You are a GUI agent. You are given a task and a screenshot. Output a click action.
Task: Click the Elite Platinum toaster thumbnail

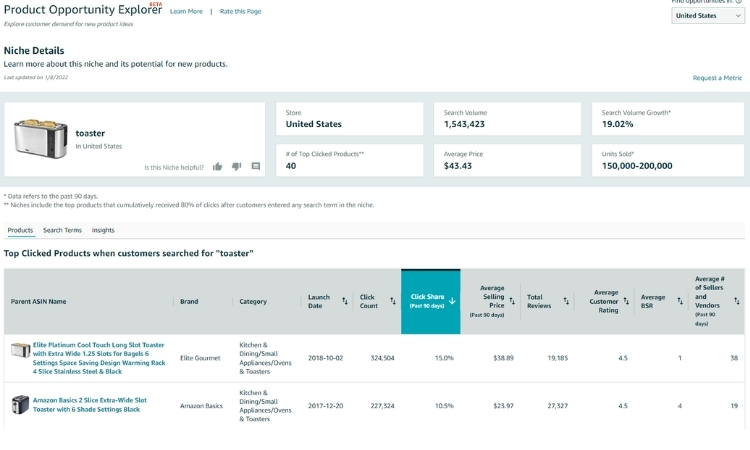(21, 350)
